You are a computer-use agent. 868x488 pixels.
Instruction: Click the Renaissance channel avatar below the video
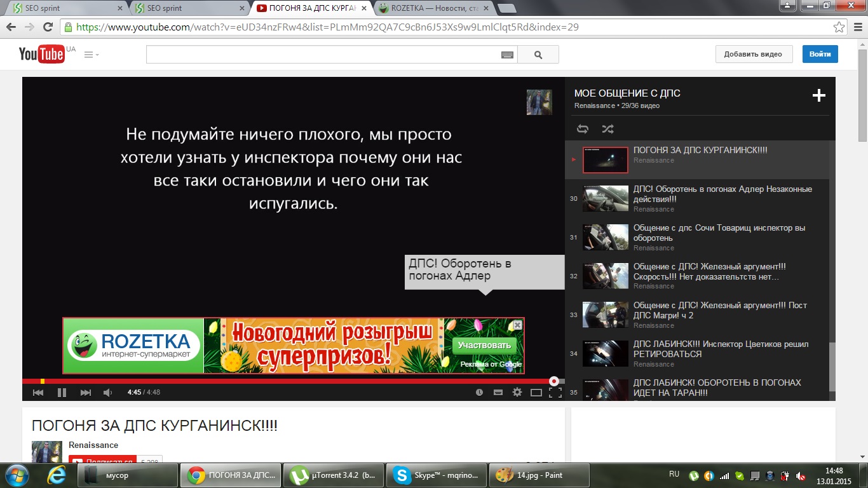[x=47, y=452]
